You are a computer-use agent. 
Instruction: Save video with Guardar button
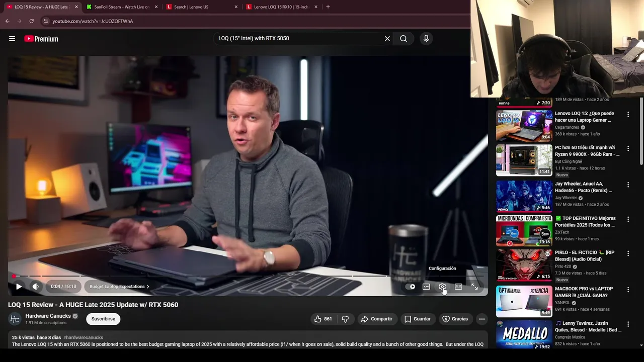coord(417,319)
